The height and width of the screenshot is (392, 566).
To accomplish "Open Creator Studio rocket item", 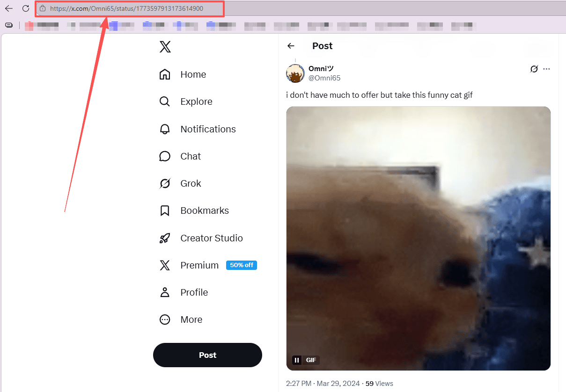I will click(201, 238).
